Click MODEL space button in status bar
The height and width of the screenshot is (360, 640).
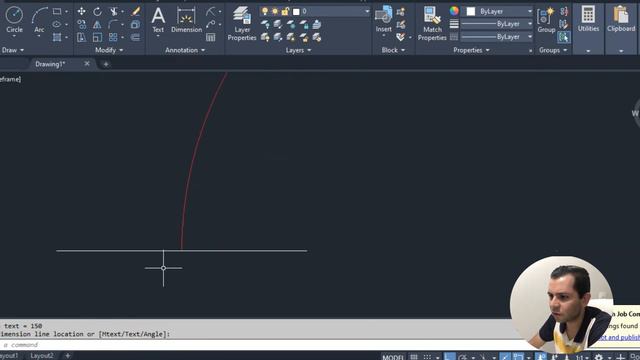tap(393, 357)
